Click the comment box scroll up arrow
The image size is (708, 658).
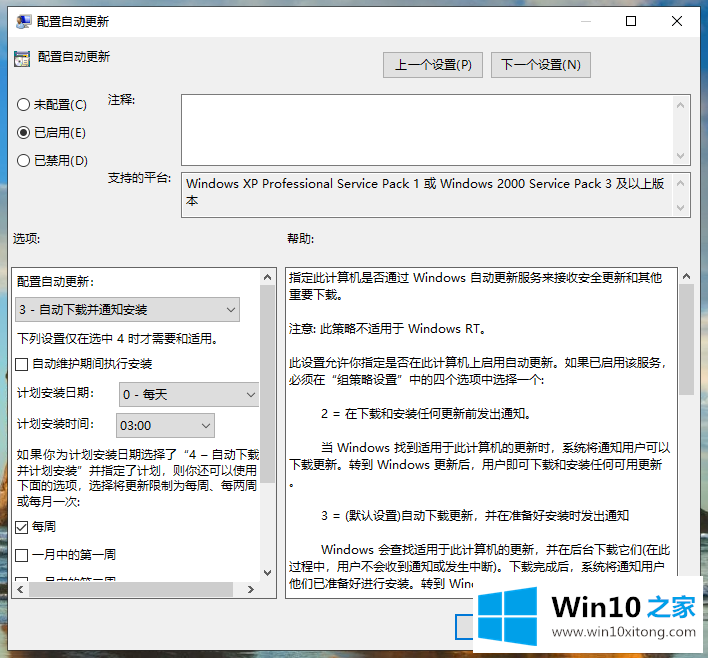click(x=680, y=105)
